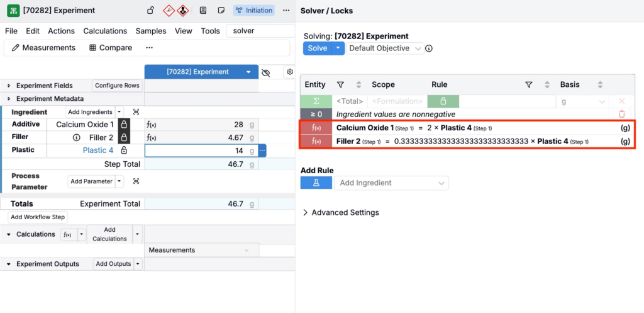Screen dimensions: 644x313
Task: Open the sticky note icon
Action: (x=221, y=11)
